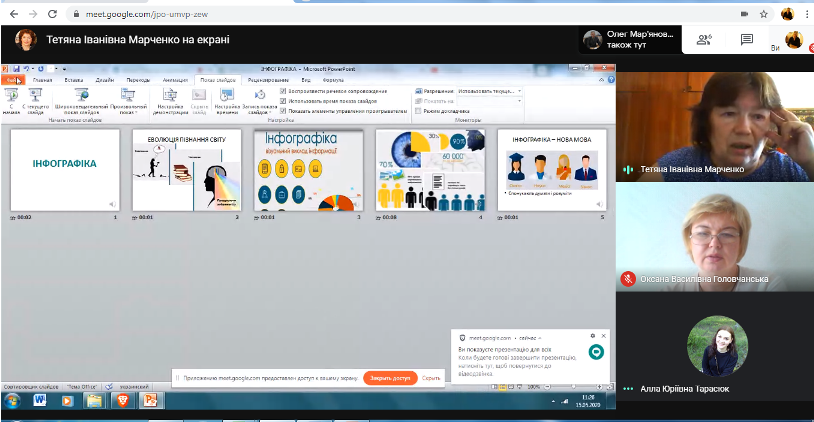
Task: Switch to the Анимация ribbon tab
Action: click(175, 80)
